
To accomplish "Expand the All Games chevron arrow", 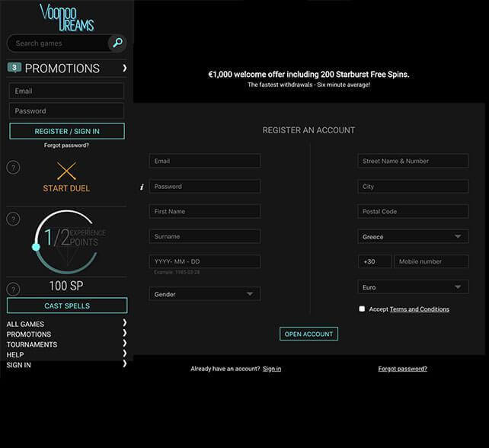I will click(x=125, y=322).
